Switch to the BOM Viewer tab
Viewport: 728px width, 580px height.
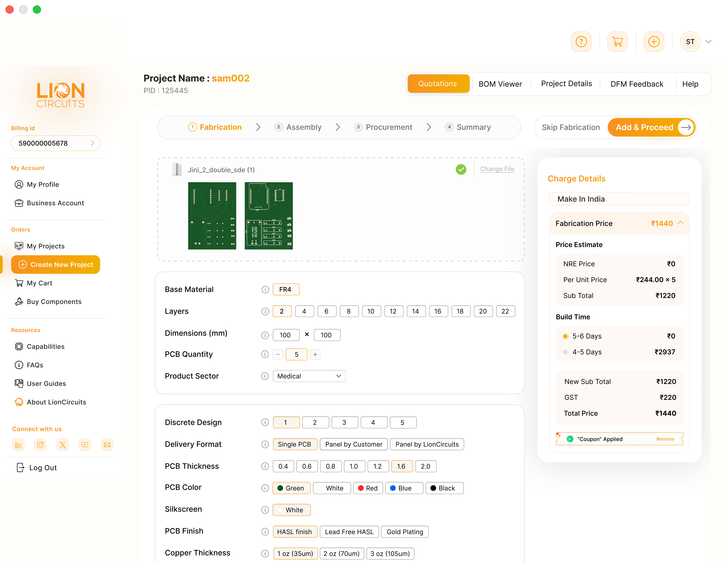pos(500,84)
